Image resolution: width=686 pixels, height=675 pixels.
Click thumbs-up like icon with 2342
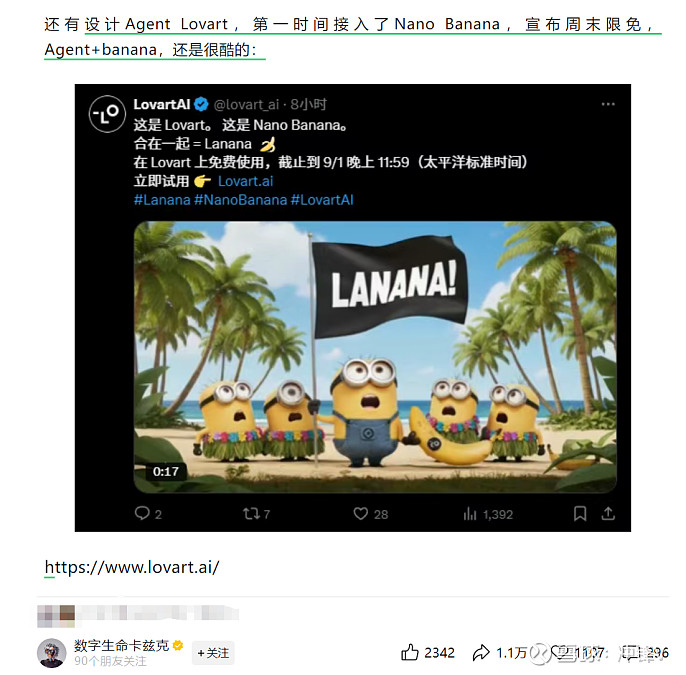(410, 652)
